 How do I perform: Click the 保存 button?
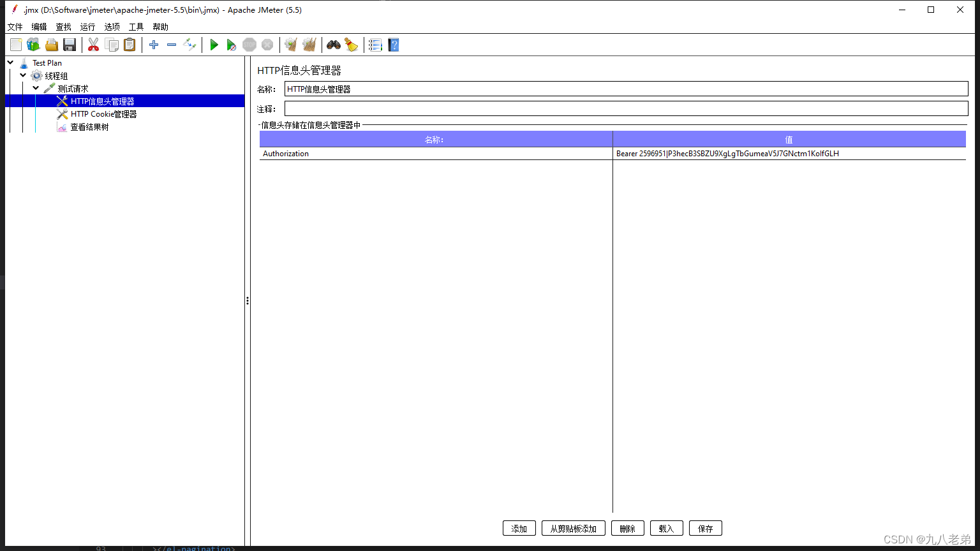point(705,529)
